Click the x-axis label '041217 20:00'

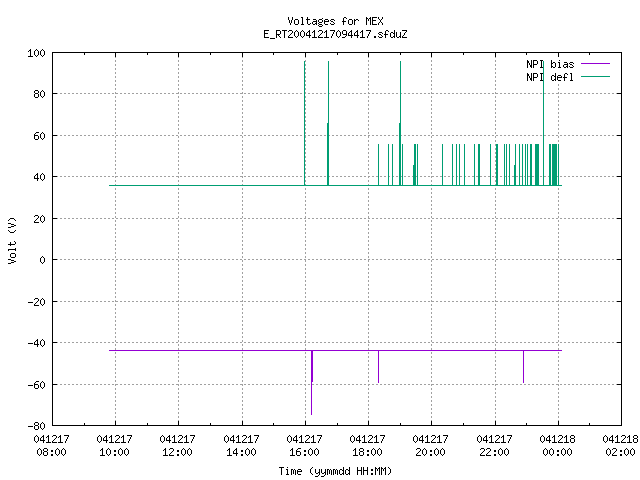431,446
